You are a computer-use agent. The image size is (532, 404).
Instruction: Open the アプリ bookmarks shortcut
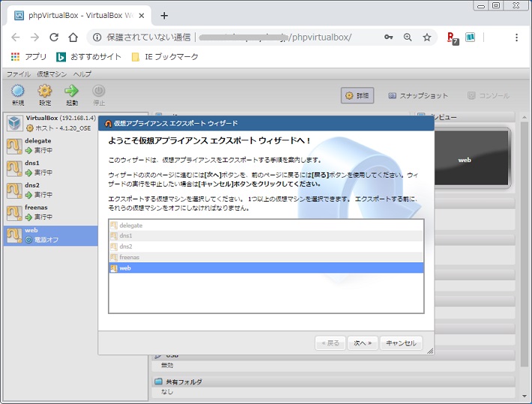(28, 57)
